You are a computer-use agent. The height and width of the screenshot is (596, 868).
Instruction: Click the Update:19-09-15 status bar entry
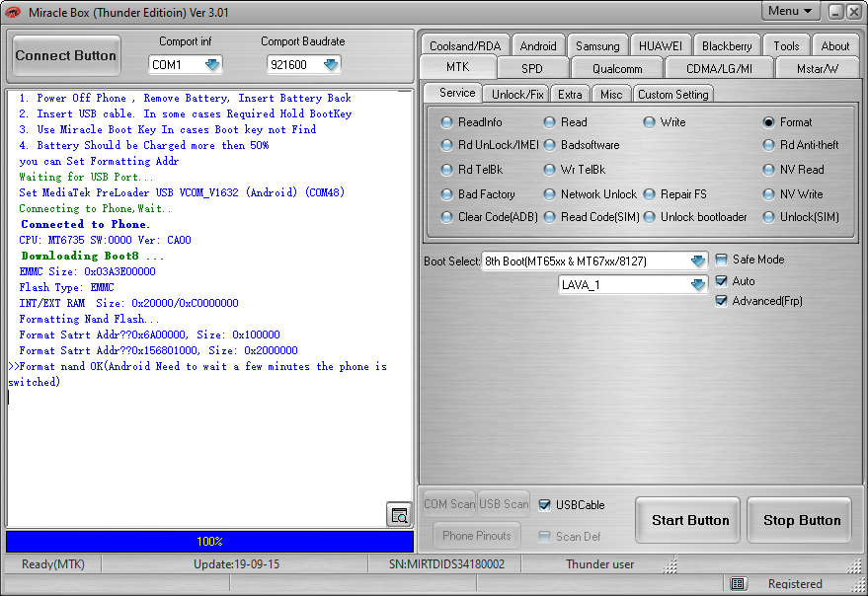[236, 563]
